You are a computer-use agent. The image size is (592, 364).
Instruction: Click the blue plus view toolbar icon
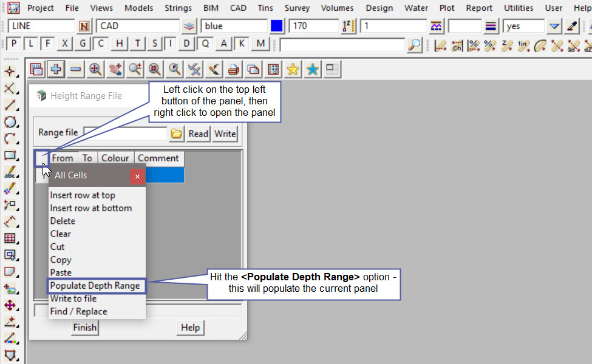tap(56, 70)
